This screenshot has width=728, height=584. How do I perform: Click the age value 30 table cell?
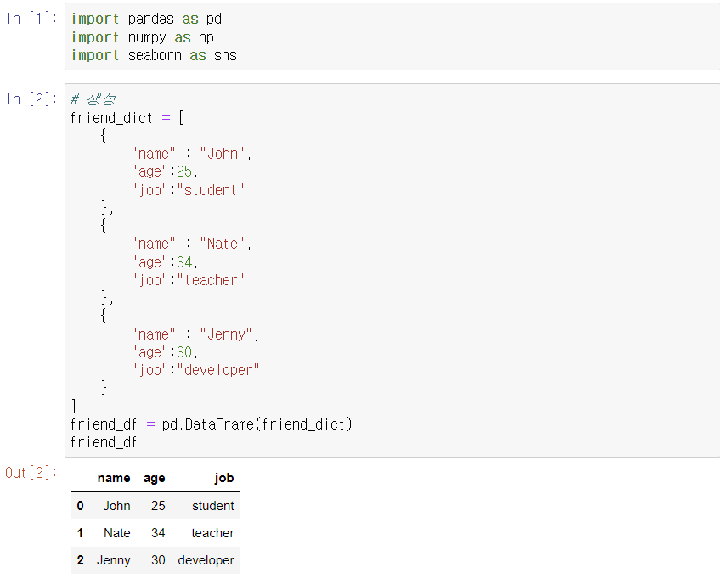pos(158,560)
